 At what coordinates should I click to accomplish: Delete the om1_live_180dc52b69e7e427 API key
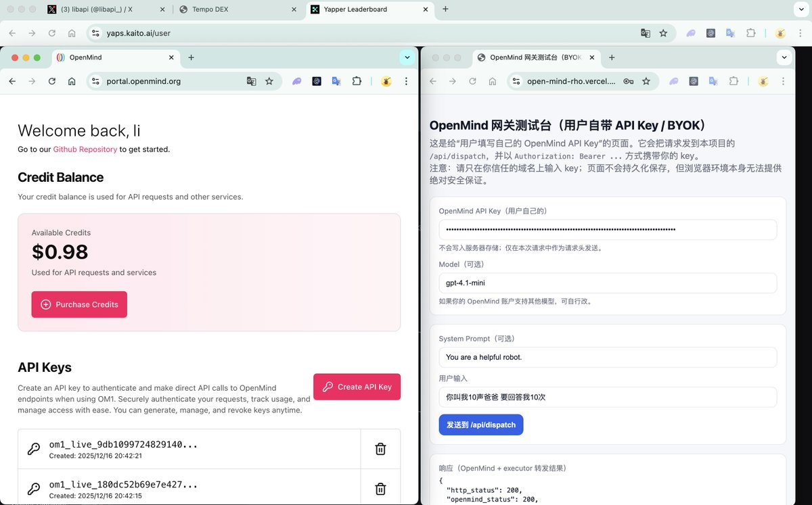click(380, 488)
